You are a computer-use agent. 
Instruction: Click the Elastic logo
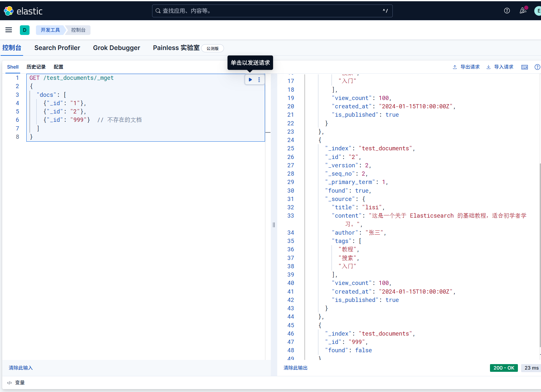(23, 11)
